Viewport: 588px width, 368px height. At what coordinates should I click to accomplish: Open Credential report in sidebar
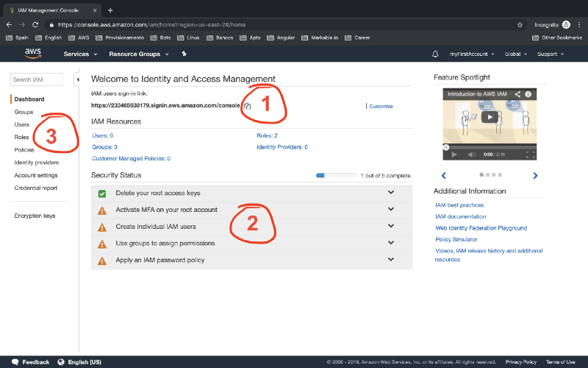tap(35, 188)
